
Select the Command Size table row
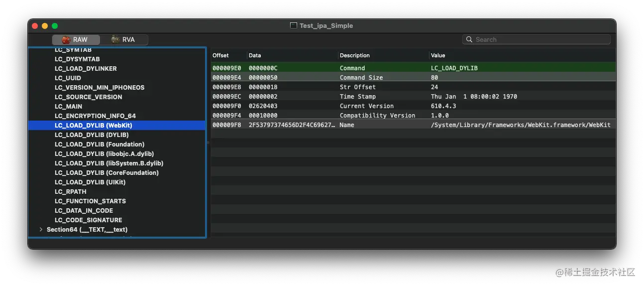pos(413,78)
